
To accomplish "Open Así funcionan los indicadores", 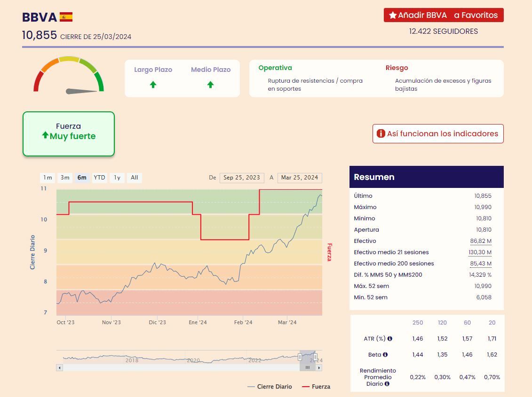I will (437, 133).
